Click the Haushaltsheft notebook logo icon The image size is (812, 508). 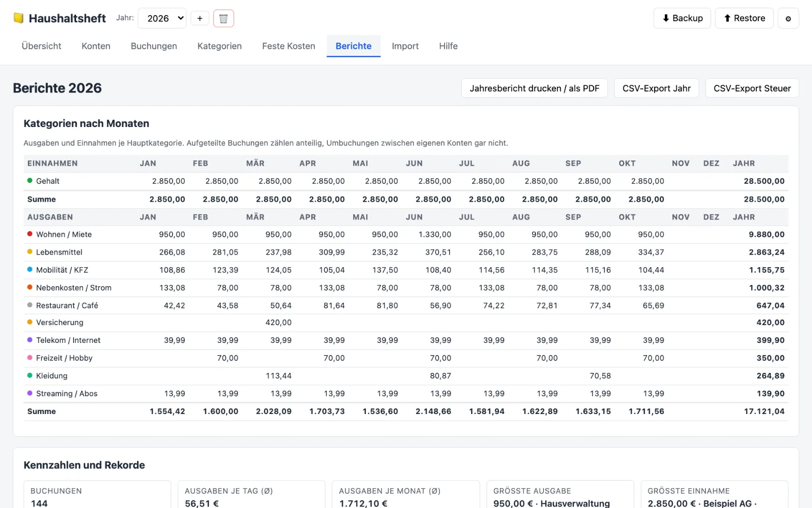click(x=19, y=18)
